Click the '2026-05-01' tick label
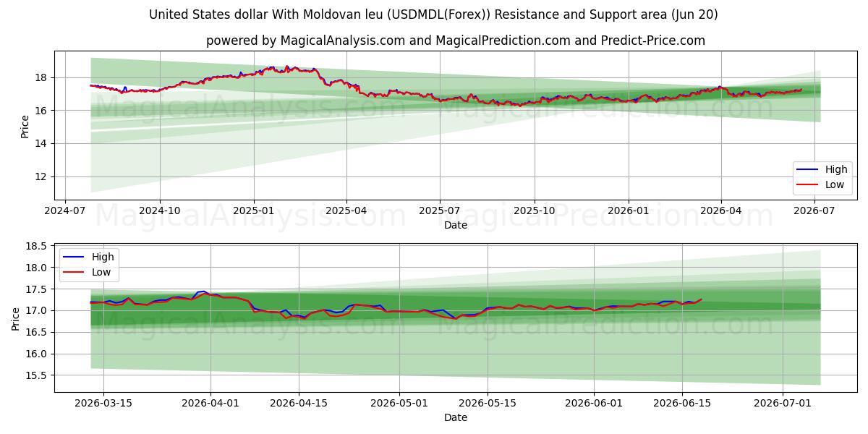 [x=400, y=403]
